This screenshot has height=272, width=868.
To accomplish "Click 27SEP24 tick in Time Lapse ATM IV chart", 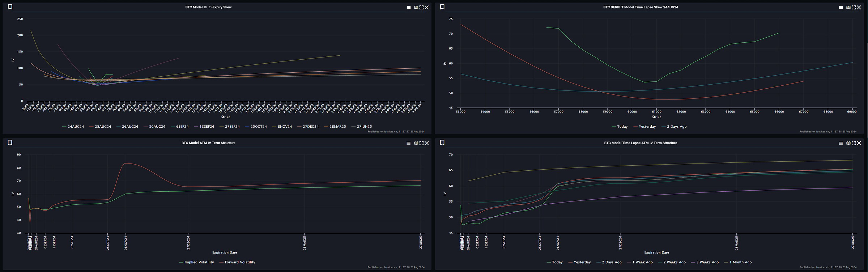I will pyautogui.click(x=504, y=242).
